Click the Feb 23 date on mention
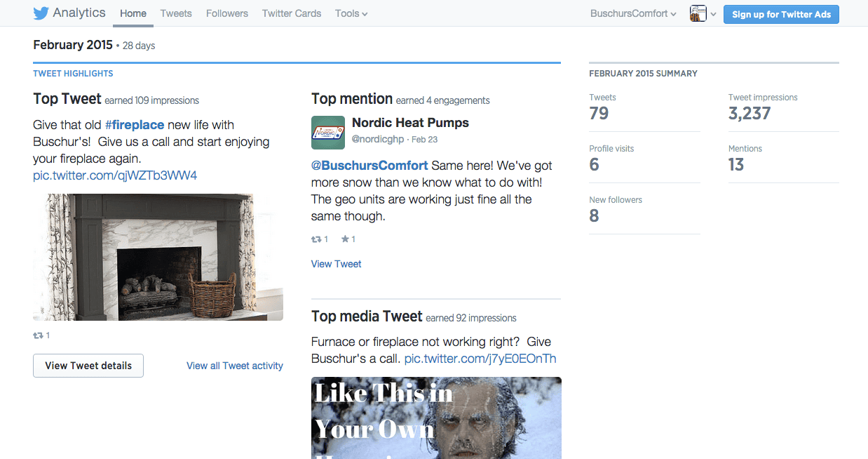The height and width of the screenshot is (459, 868). click(425, 139)
